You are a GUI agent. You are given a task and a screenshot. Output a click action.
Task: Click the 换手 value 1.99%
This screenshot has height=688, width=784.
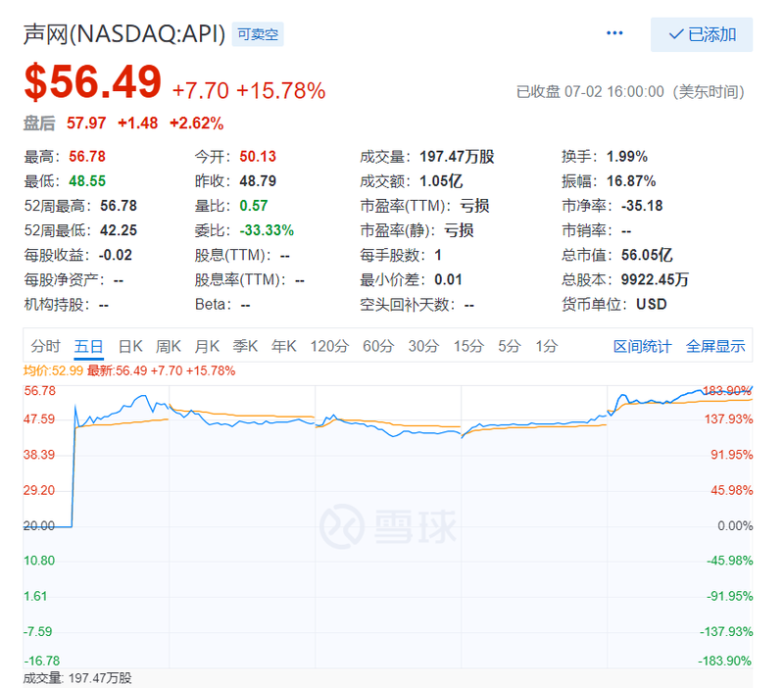coord(627,157)
